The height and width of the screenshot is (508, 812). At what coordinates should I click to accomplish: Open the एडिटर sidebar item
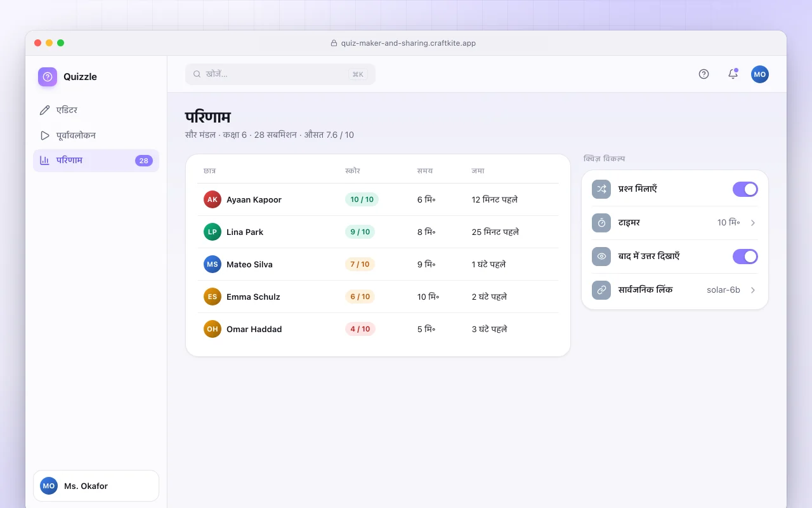[x=96, y=110]
